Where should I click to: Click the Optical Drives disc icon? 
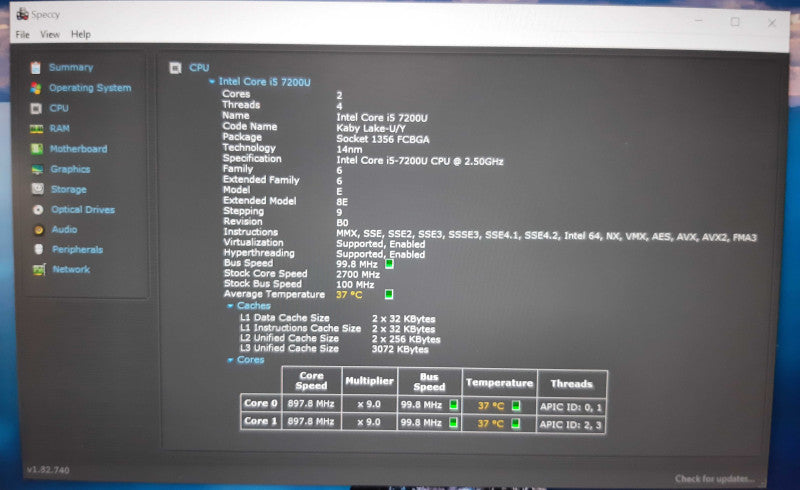click(x=38, y=209)
